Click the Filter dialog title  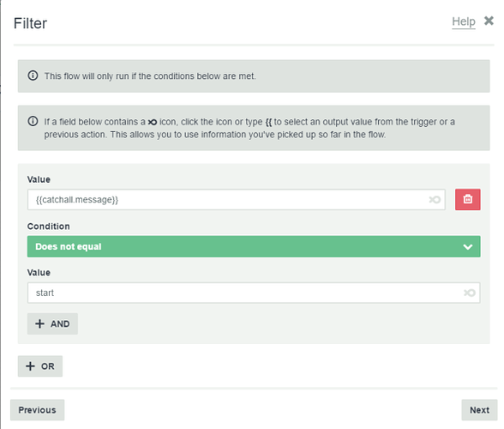[30, 23]
